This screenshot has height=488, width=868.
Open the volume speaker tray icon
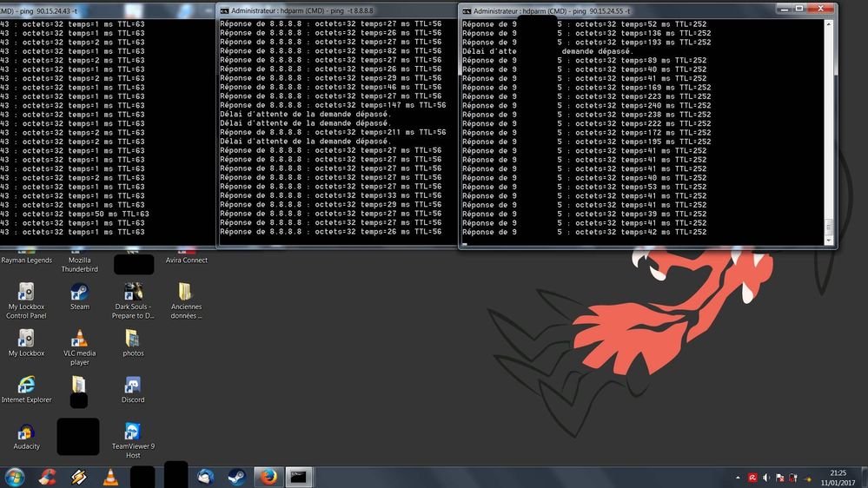(x=766, y=478)
